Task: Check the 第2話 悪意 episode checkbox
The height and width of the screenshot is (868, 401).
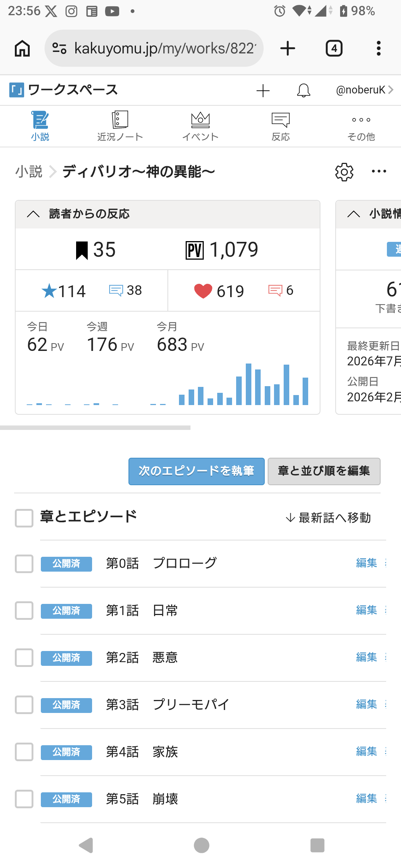Action: coord(24,658)
